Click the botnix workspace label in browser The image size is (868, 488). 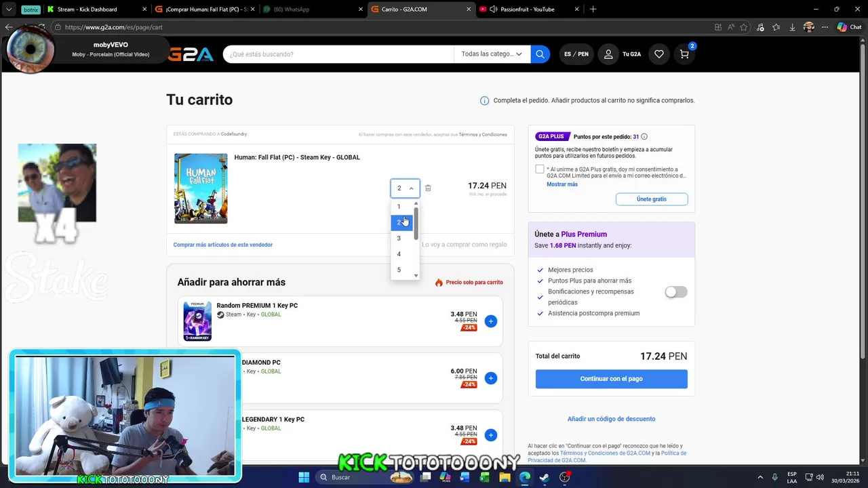click(x=30, y=9)
